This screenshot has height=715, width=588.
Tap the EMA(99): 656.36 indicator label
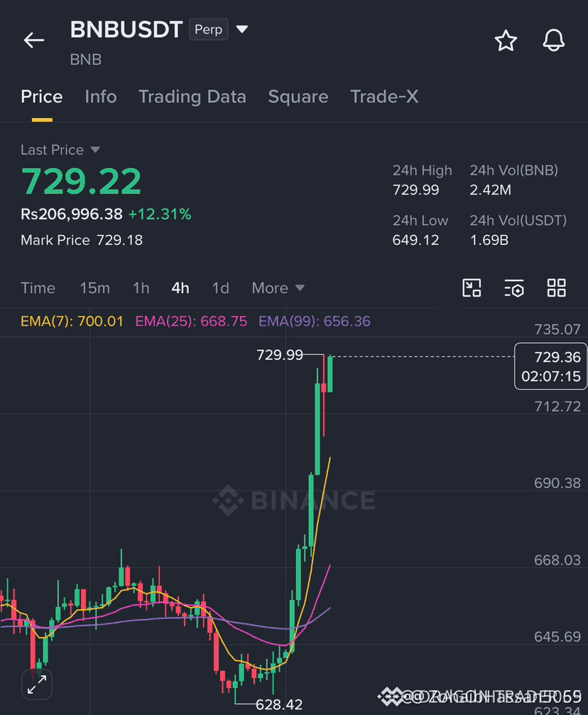point(315,322)
